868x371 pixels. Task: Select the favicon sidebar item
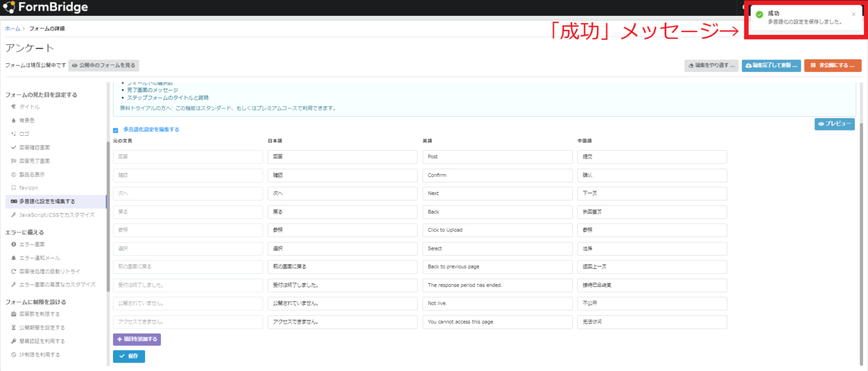(x=28, y=188)
